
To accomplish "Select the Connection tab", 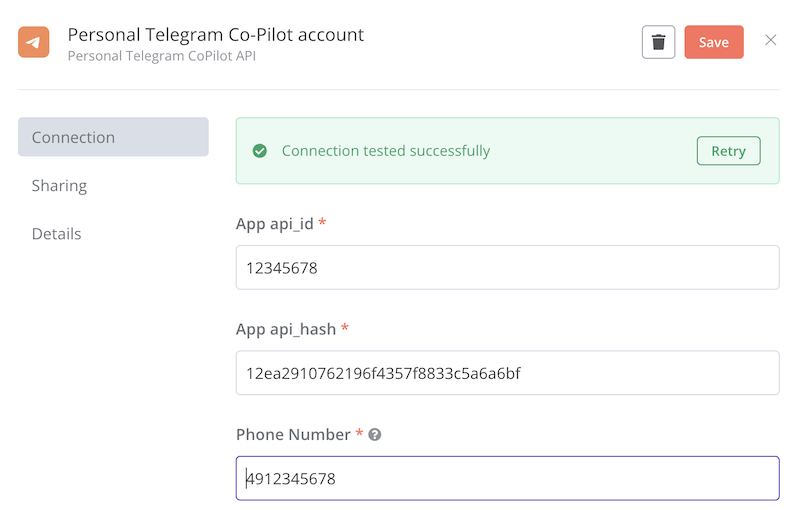I will coord(113,137).
